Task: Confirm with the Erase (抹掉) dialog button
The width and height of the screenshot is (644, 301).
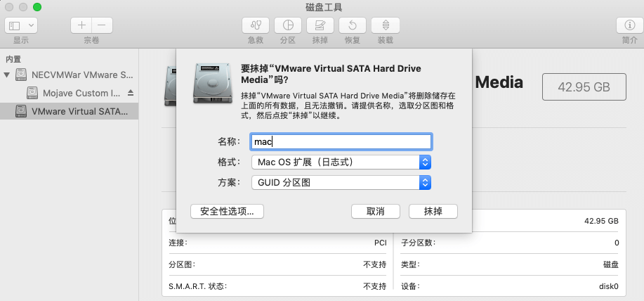Action: [x=433, y=212]
